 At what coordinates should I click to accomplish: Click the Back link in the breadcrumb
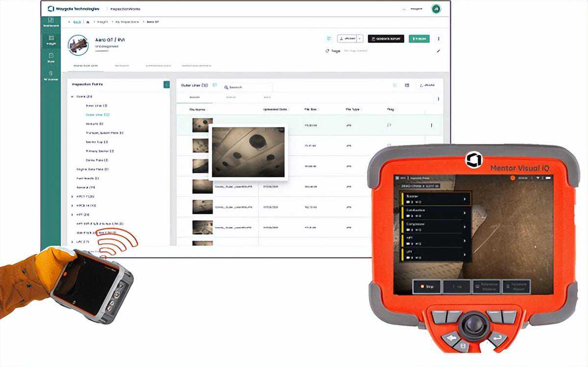77,22
